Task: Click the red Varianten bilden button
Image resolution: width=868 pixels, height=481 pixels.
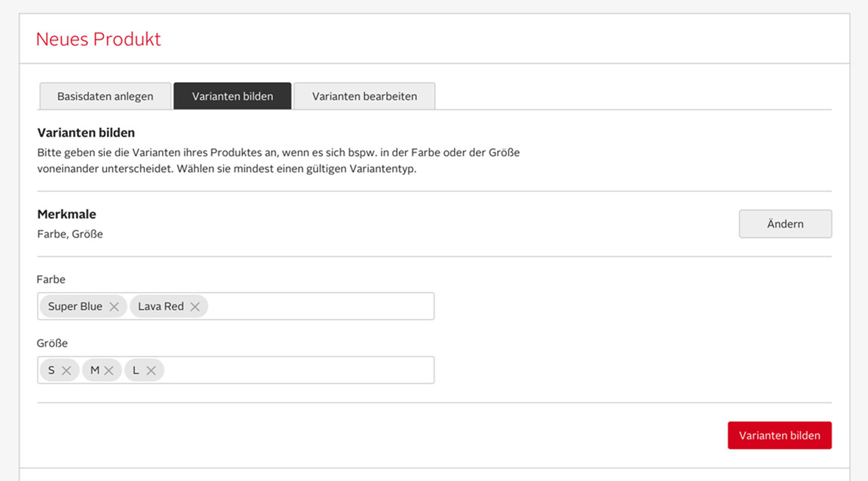Action: pyautogui.click(x=779, y=435)
